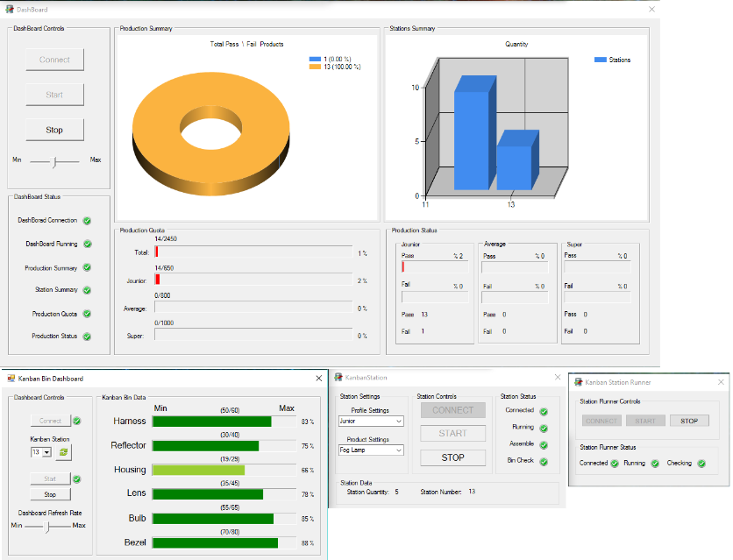Click the '0/1000' Super quota text
This screenshot has width=733, height=560.
click(x=164, y=323)
